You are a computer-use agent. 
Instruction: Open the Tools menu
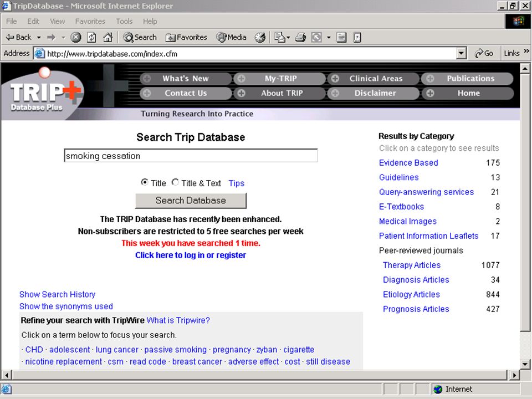124,22
